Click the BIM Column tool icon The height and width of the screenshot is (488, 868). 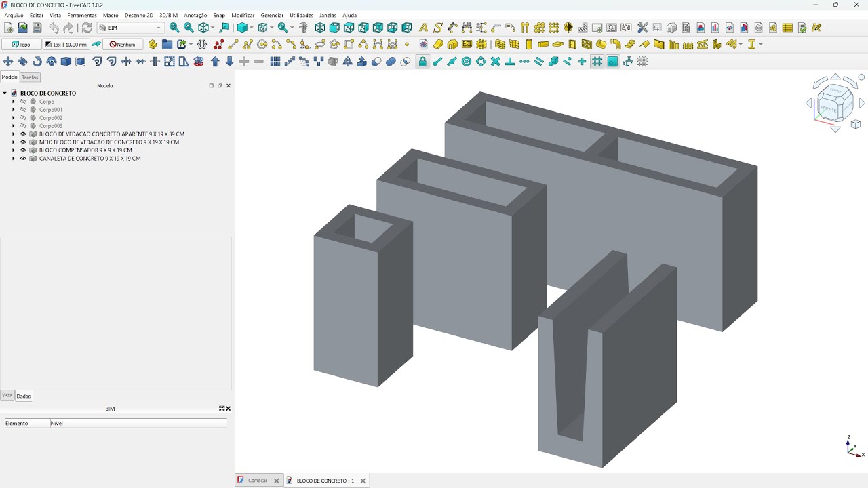pyautogui.click(x=529, y=44)
